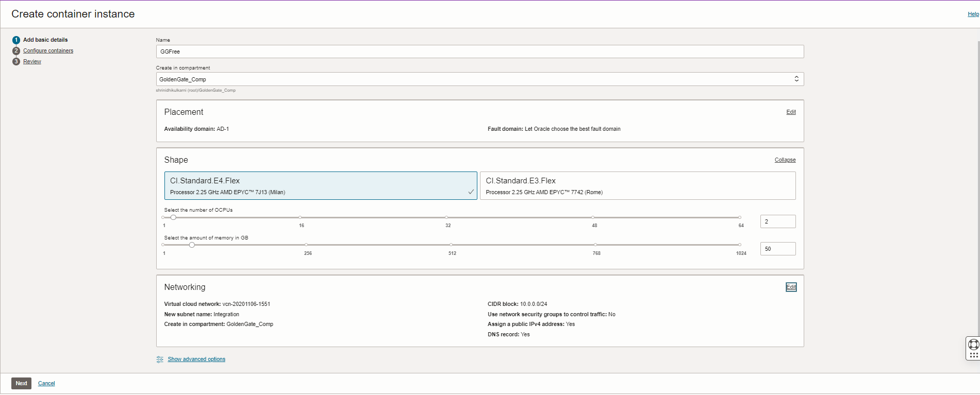Click the step 2 number circle icon
Screen dimensions: 980x395
(x=16, y=51)
